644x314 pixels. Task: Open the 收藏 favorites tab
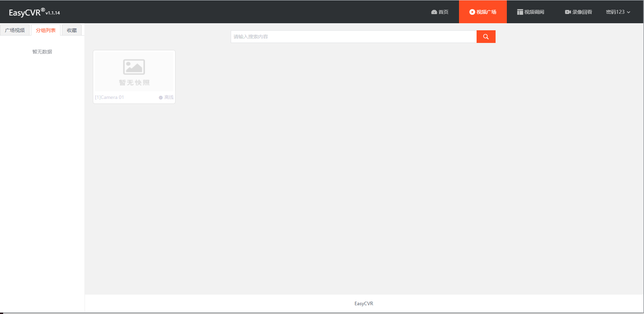(72, 30)
